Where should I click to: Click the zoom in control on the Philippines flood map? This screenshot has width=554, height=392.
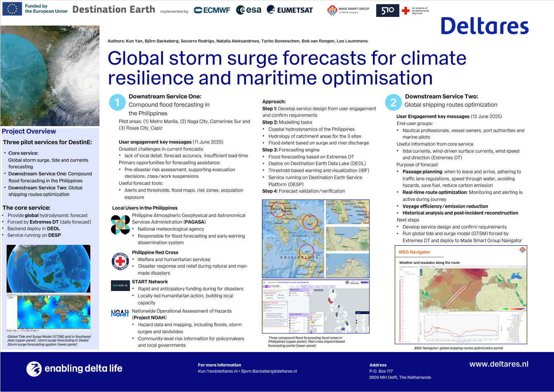click(x=311, y=290)
